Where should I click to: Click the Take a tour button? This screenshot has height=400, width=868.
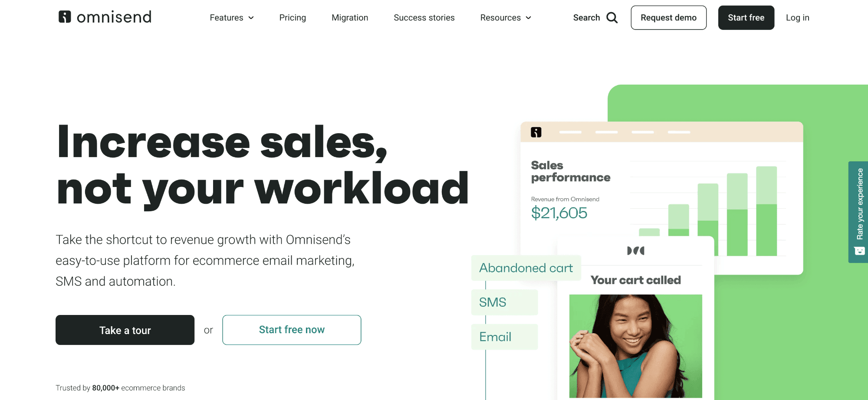click(x=125, y=330)
